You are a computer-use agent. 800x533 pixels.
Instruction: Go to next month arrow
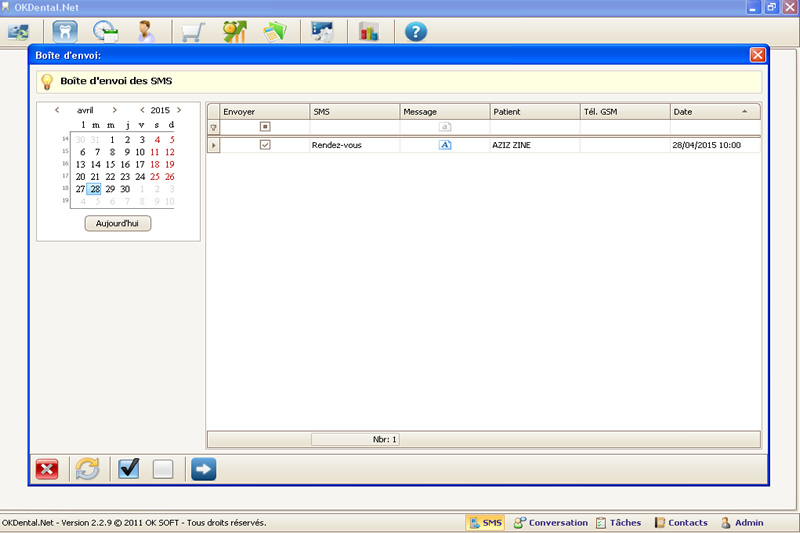coord(114,110)
